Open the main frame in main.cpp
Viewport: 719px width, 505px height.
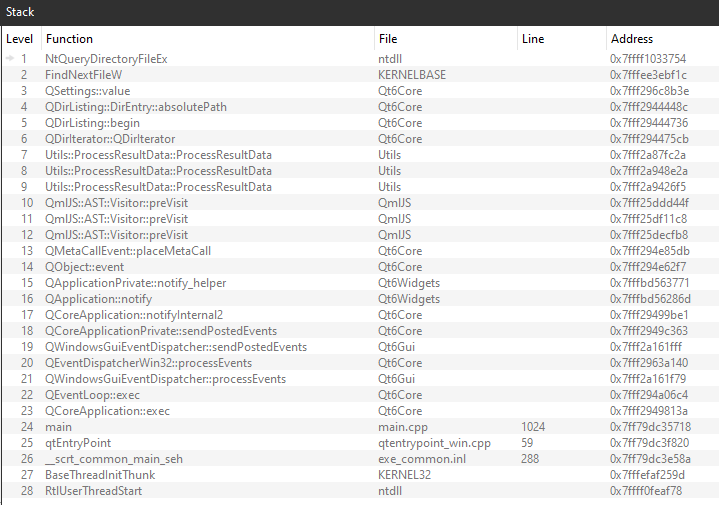click(59, 427)
